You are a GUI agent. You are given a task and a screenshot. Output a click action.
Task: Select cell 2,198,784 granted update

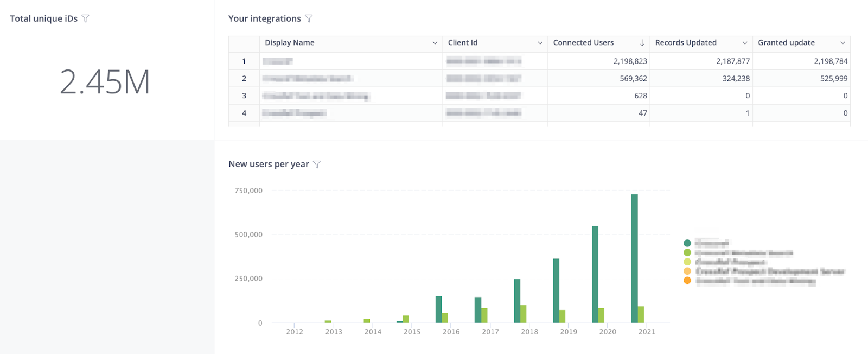pyautogui.click(x=801, y=61)
